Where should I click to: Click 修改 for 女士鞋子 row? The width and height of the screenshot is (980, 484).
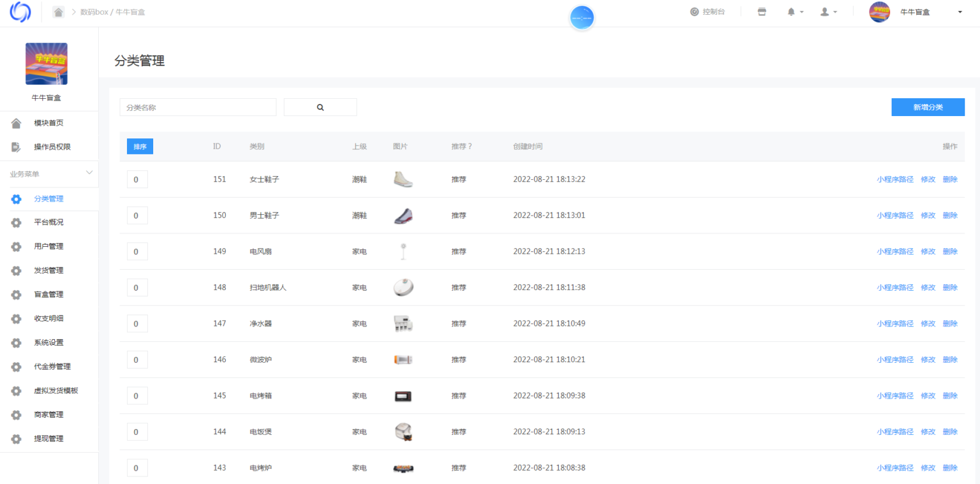(x=928, y=180)
